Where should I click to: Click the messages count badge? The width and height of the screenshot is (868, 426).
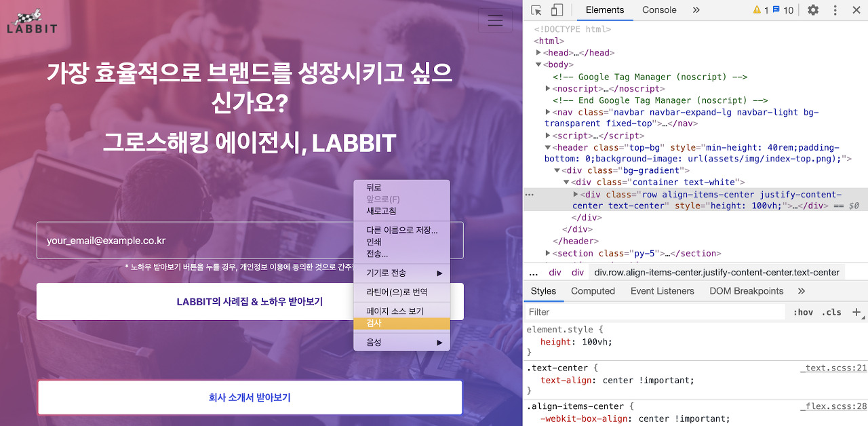tap(783, 10)
